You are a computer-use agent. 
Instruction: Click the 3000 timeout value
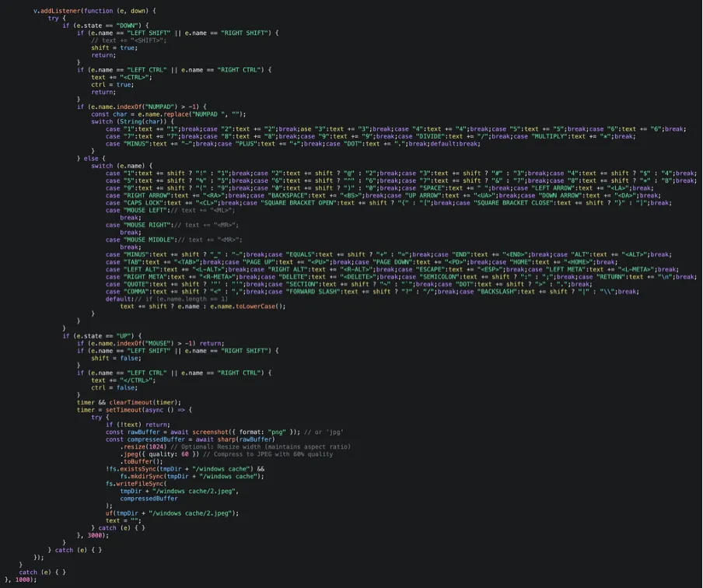click(x=94, y=535)
